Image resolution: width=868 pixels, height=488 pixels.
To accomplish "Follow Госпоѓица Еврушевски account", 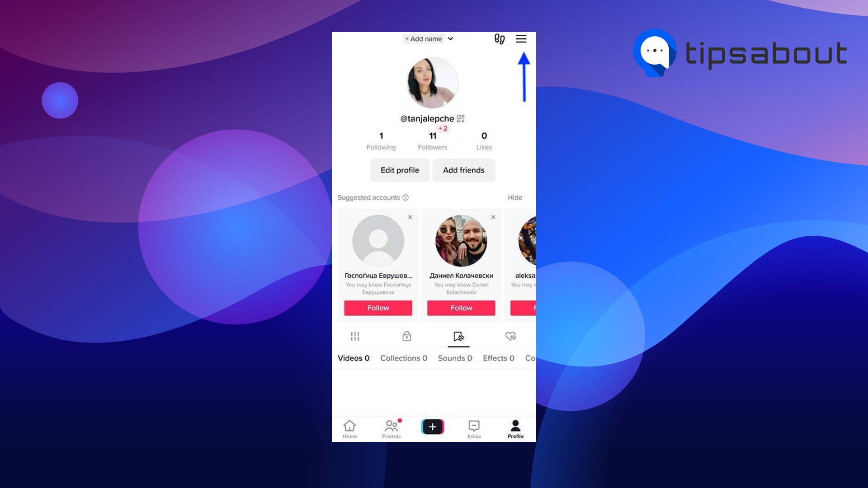I will (x=378, y=308).
